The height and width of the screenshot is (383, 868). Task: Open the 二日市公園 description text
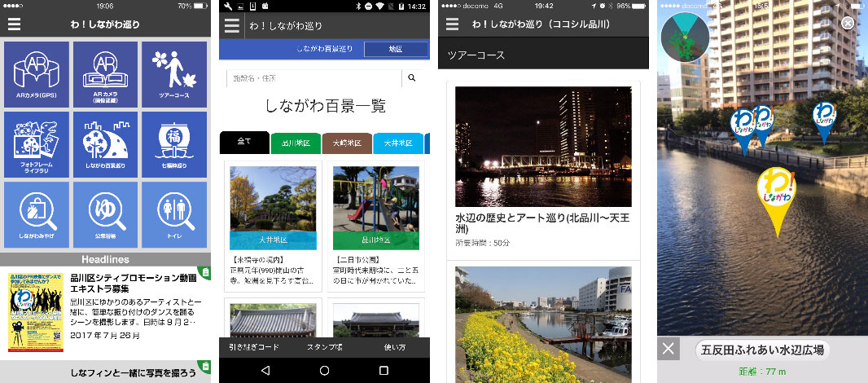(376, 271)
